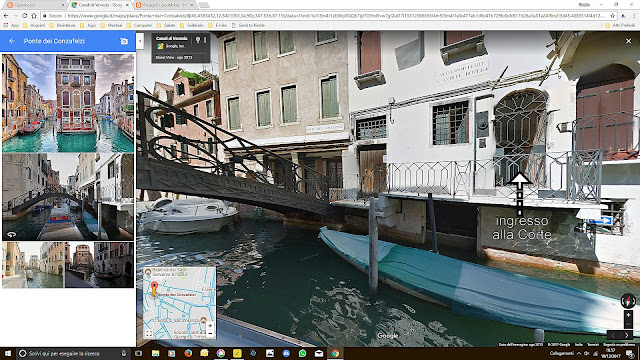Viewport: 640px width, 360px height.
Task: Open the Altri Preferiti bookmarks folder
Action: point(620,25)
